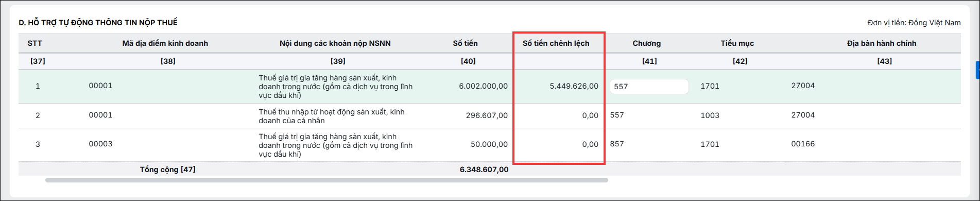Click the 'Địa bàn hành chính' column header
The width and height of the screenshot is (980, 201).
click(882, 43)
